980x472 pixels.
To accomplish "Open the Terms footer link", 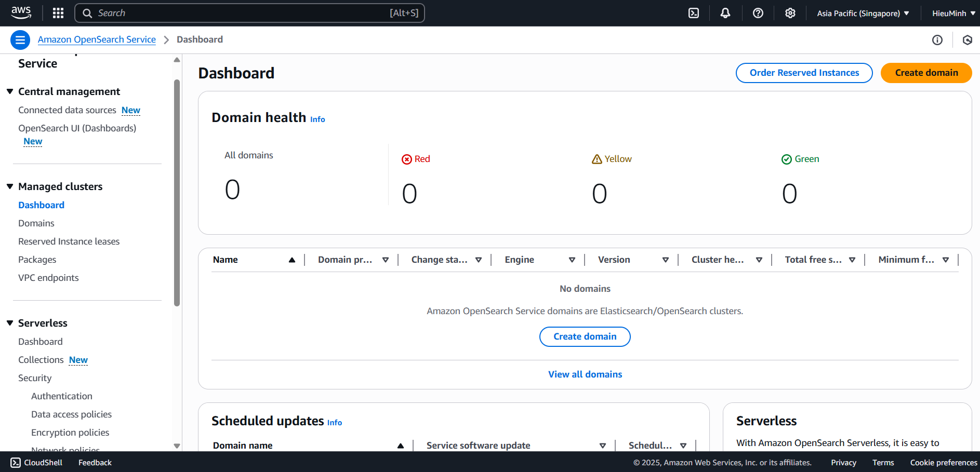I will pos(883,463).
